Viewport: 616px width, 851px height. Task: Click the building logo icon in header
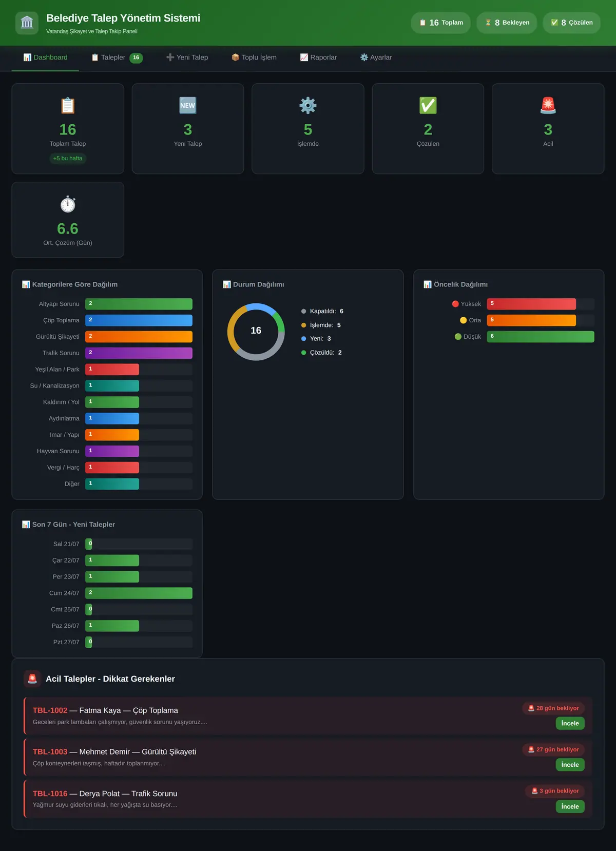[27, 23]
